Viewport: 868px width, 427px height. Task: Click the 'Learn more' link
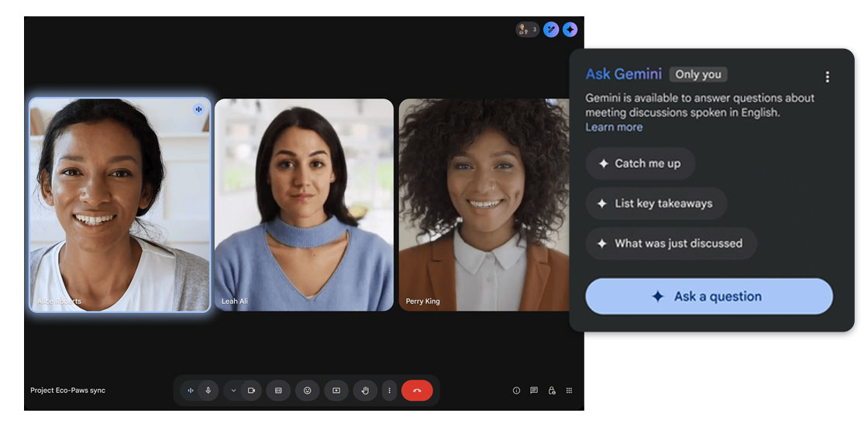(614, 127)
